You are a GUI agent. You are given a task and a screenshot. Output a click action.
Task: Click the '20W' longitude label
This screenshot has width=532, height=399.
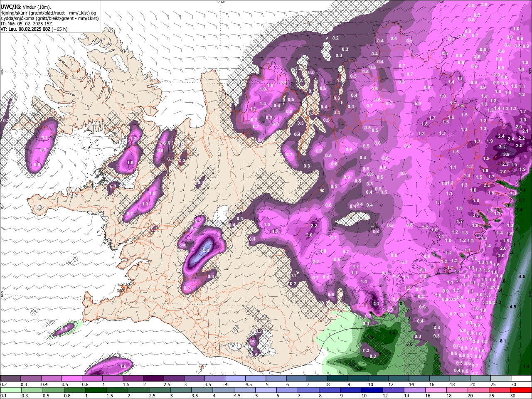point(221,2)
